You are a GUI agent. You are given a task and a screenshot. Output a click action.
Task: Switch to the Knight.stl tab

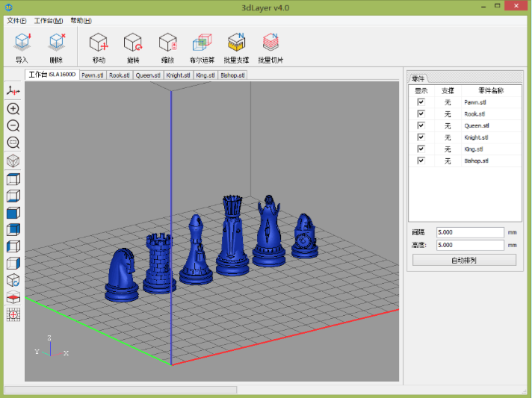pyautogui.click(x=179, y=75)
